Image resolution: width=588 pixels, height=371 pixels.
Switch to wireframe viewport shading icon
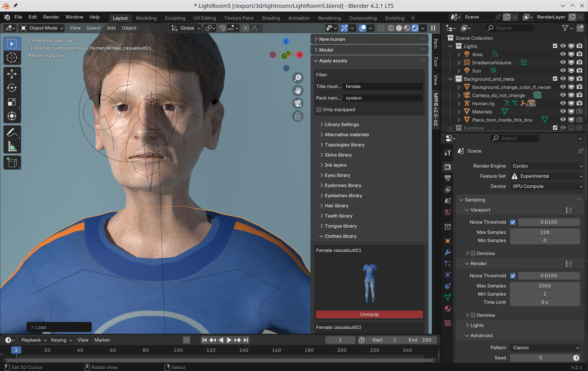pos(391,28)
